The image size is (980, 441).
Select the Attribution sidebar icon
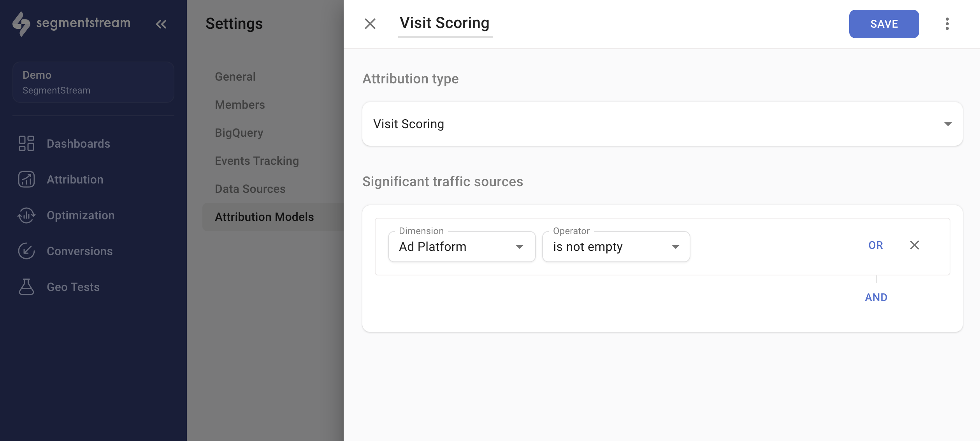26,179
